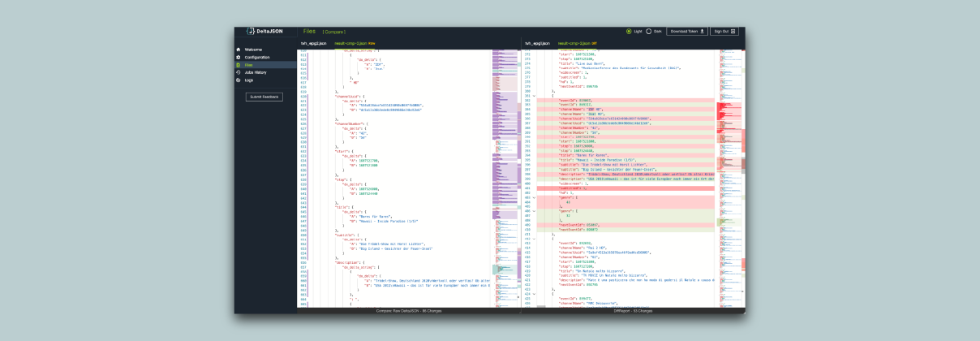The image size is (980, 341).
Task: Click the Compare link beside Files
Action: point(334,31)
